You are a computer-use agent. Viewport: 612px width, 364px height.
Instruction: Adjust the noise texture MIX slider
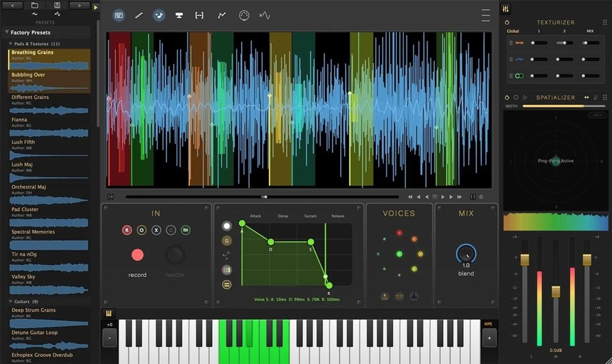(x=591, y=43)
